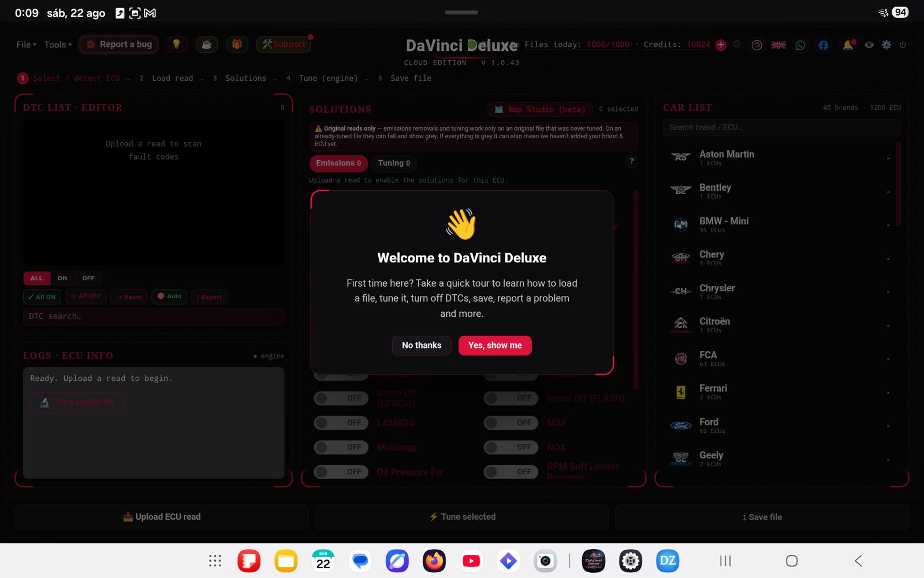924x578 pixels.
Task: Open the camera app in dock
Action: pos(545,561)
